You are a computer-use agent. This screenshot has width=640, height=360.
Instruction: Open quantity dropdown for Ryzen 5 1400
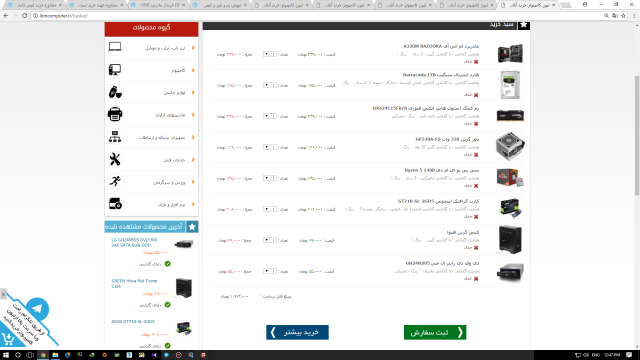pos(269,178)
